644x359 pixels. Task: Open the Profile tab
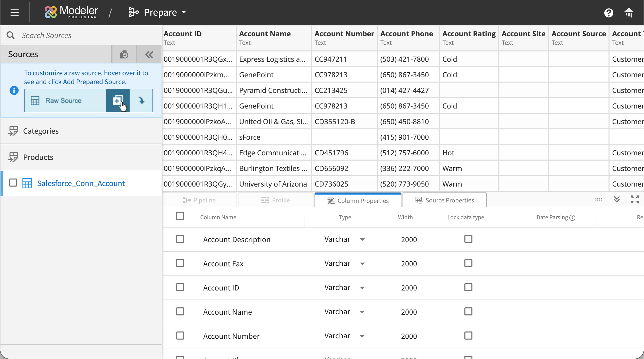pos(275,200)
